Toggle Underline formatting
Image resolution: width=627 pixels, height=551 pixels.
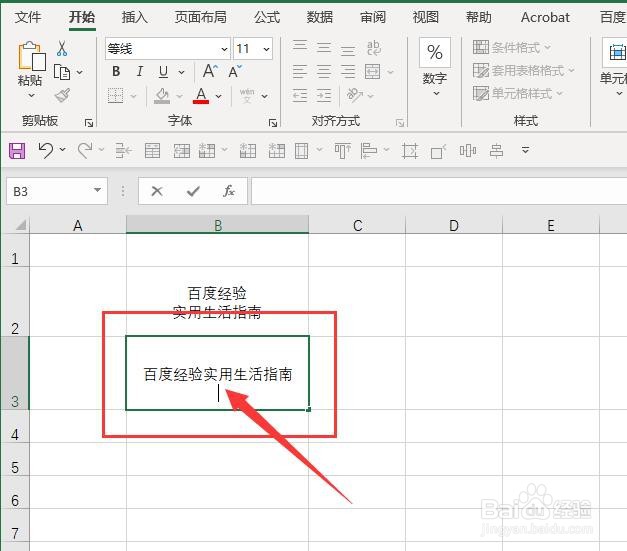point(163,72)
